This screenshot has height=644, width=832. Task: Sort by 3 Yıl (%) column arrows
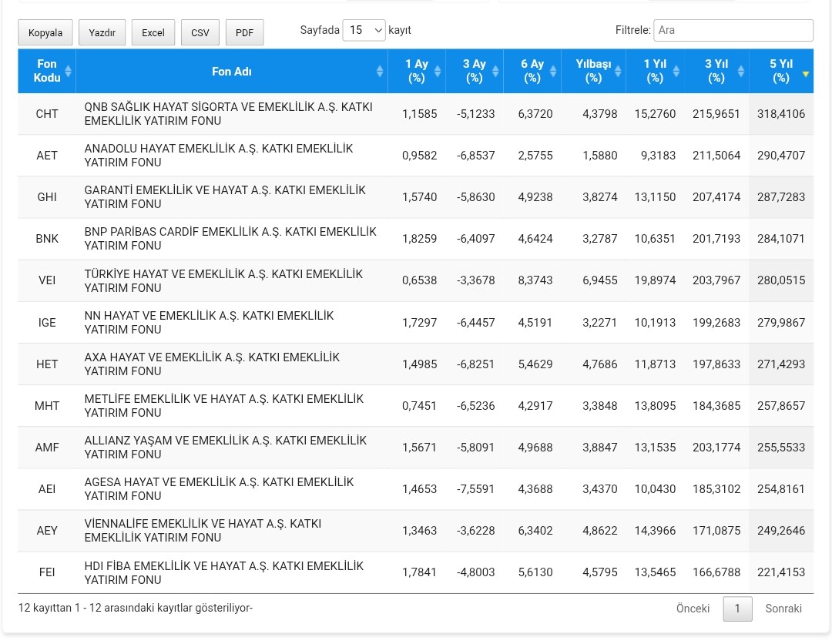pos(741,71)
